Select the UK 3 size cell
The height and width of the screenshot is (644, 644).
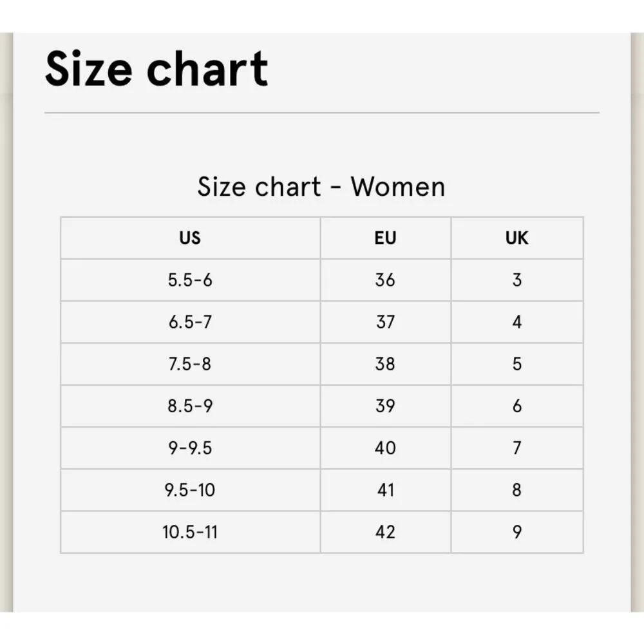[516, 280]
